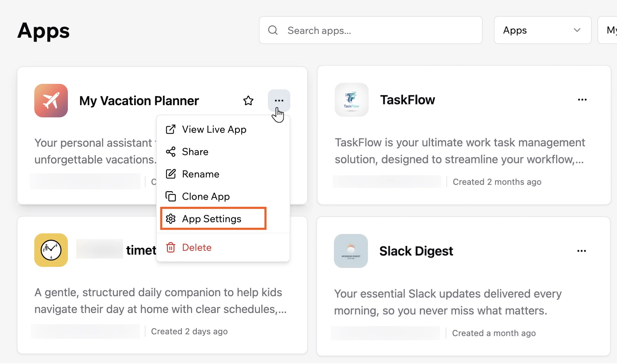Click the My Vacation Planner airplane icon
Screen dimensions: 617x364
pyautogui.click(x=51, y=101)
